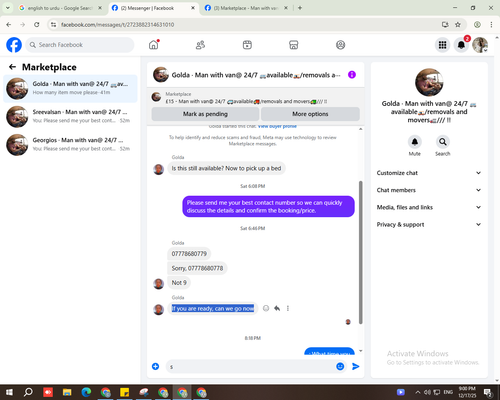The image size is (500, 400).
Task: Open Windows Start menu
Action: pos(9,392)
